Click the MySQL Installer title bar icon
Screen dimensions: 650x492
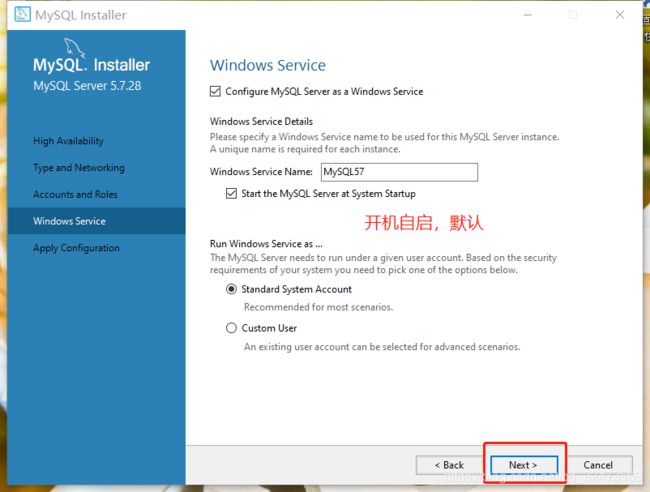tap(22, 15)
